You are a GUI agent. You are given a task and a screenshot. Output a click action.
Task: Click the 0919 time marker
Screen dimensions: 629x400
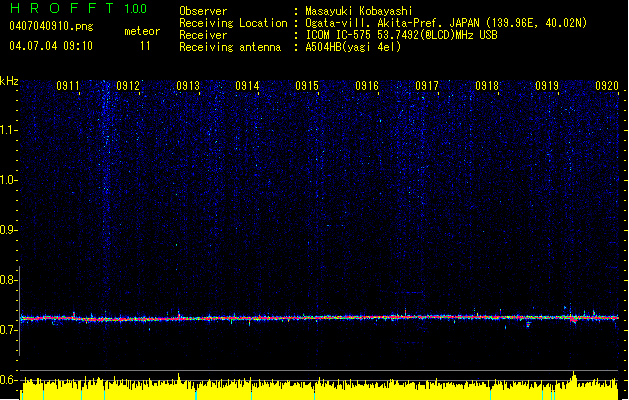(x=547, y=86)
